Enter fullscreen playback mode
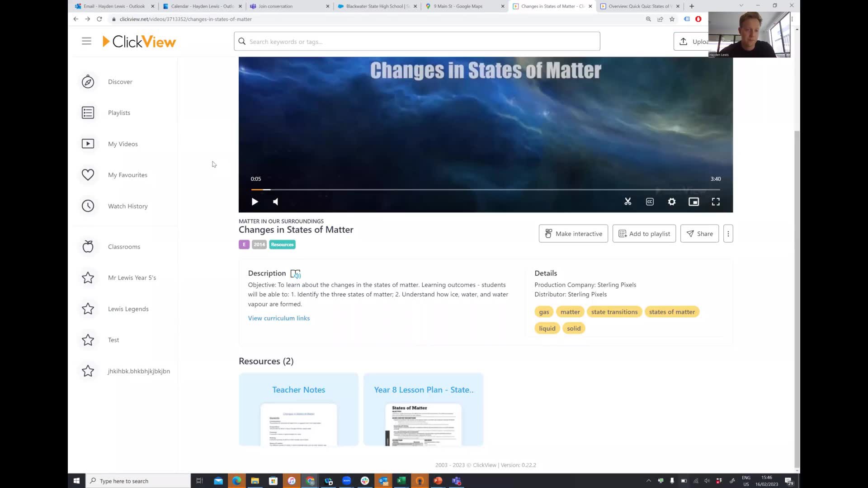Image resolution: width=868 pixels, height=488 pixels. 716,202
